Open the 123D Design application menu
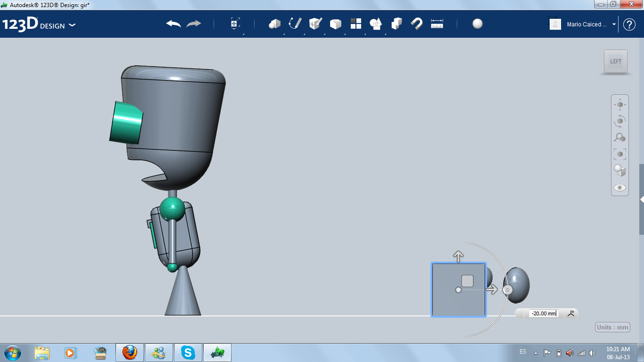Viewport: 644px width, 362px height. [39, 25]
